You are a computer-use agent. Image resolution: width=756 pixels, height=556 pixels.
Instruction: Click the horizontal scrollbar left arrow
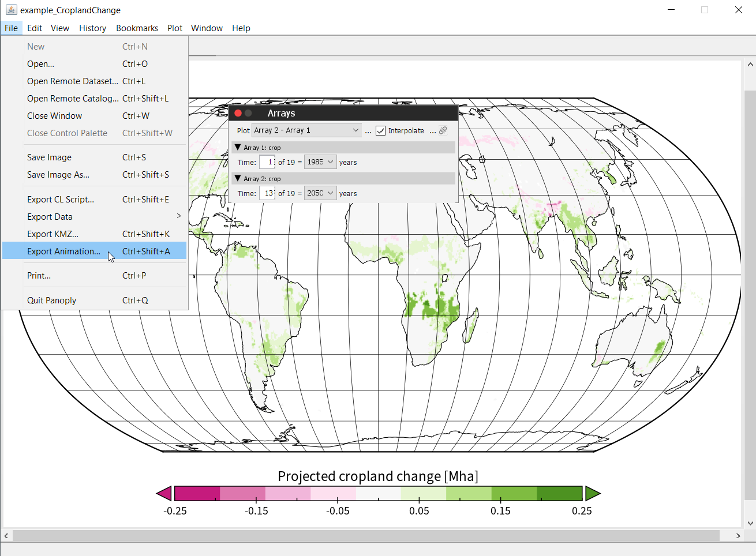(x=6, y=536)
